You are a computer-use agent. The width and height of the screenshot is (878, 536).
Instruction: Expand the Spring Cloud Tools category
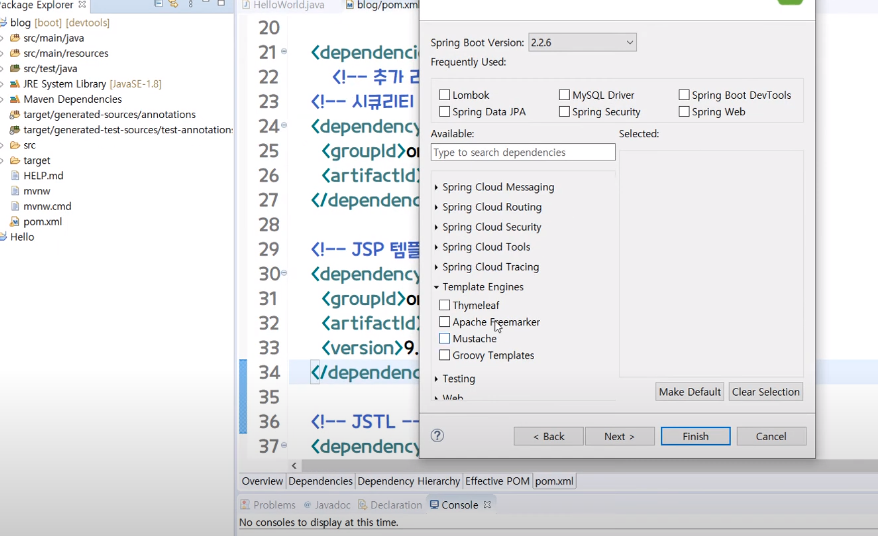point(436,247)
